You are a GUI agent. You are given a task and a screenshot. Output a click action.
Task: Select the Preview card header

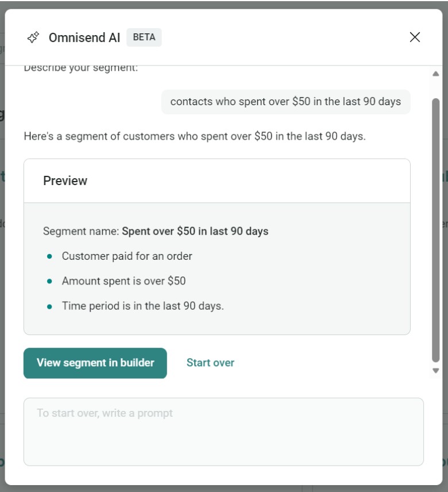(65, 180)
